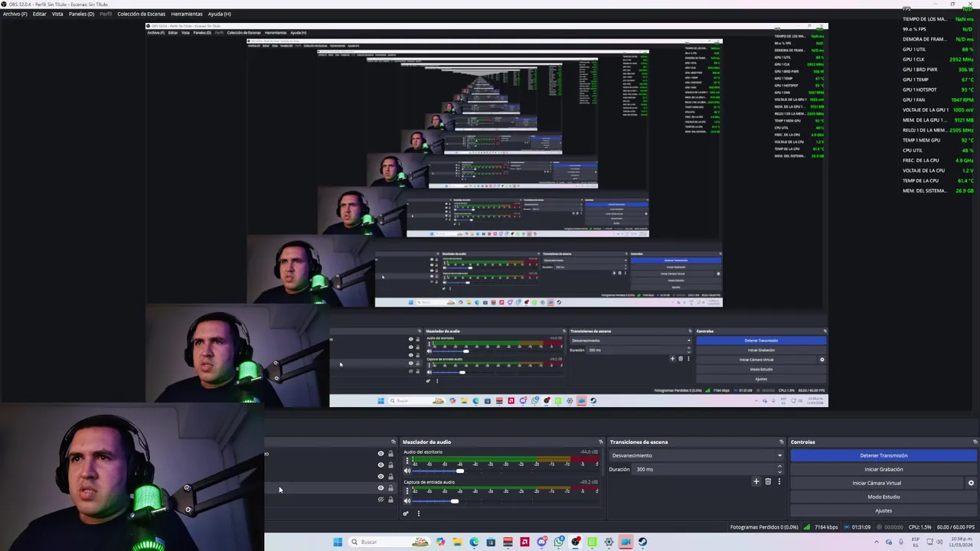Open Microsoft Store from the taskbar
This screenshot has width=980, height=551.
pos(491,542)
